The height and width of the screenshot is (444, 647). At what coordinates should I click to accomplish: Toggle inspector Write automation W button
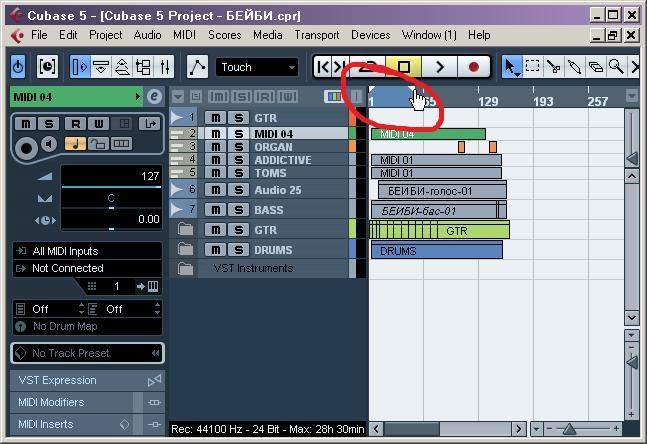(99, 123)
